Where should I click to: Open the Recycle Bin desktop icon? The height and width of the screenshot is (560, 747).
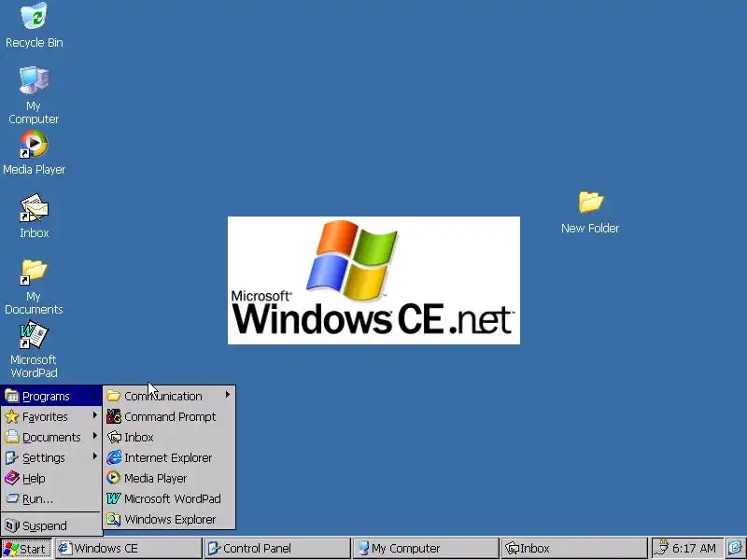34,25
